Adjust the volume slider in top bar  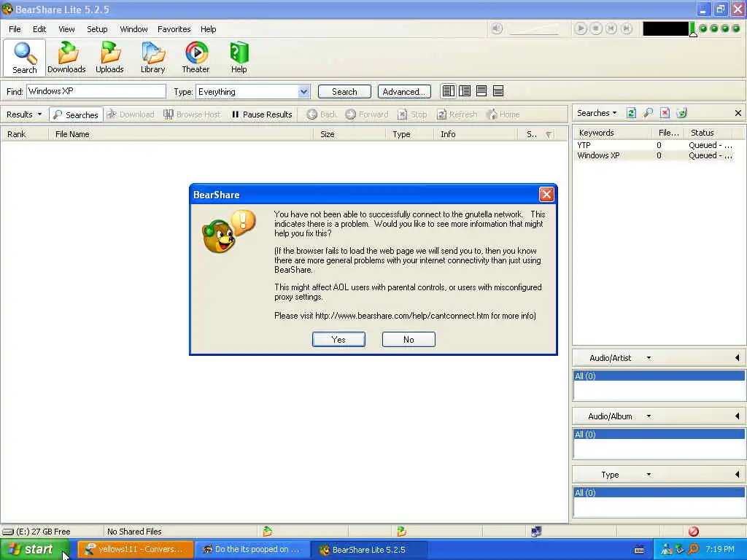click(533, 29)
